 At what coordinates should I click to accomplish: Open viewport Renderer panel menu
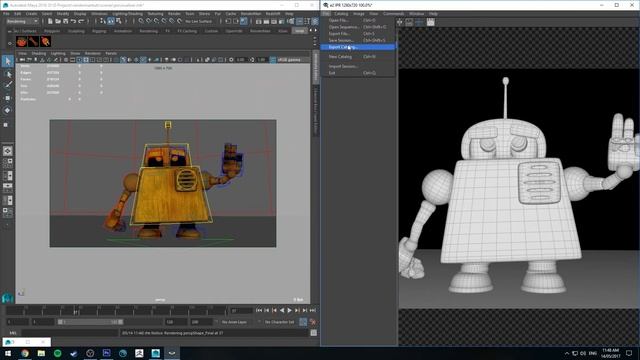(93, 53)
